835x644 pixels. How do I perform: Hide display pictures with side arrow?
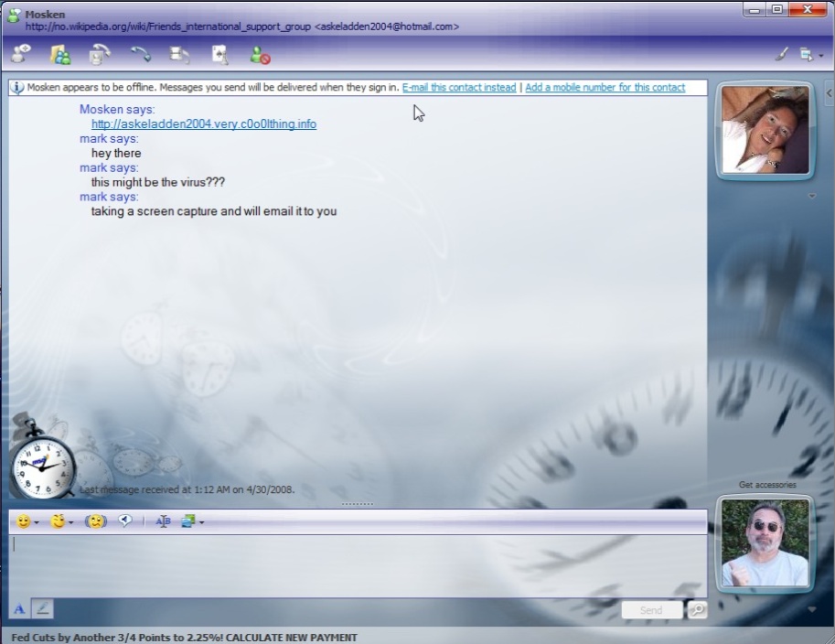coord(830,93)
